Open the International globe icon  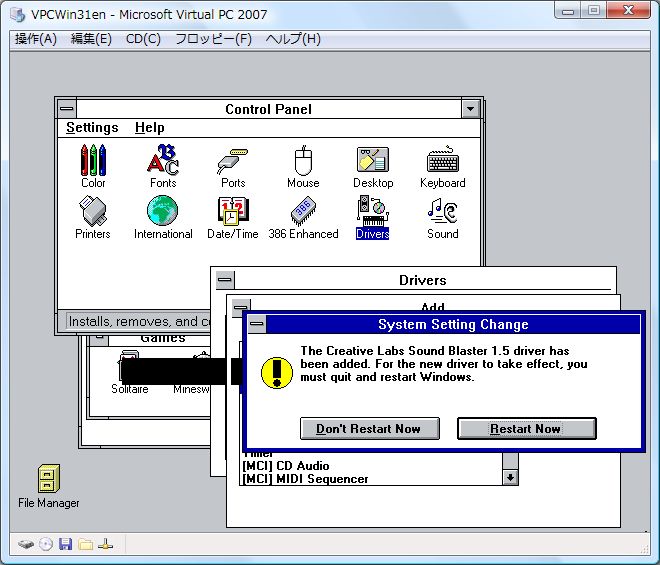pyautogui.click(x=163, y=217)
